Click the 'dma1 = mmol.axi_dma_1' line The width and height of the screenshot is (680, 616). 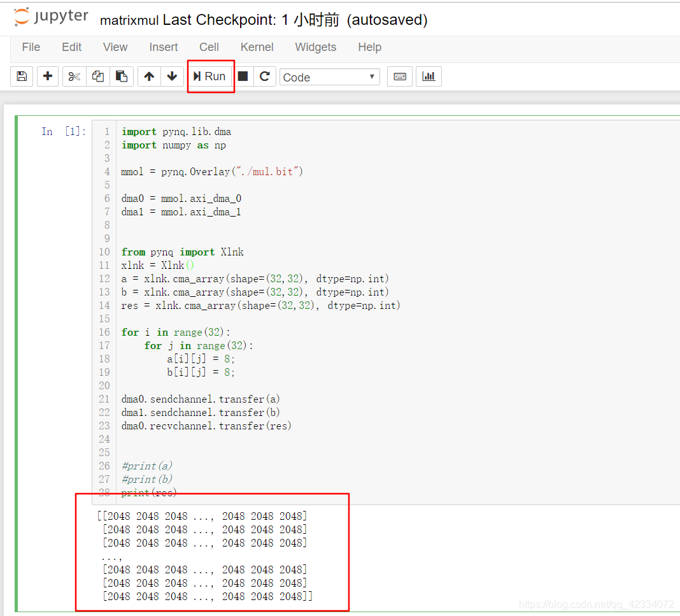point(181,212)
